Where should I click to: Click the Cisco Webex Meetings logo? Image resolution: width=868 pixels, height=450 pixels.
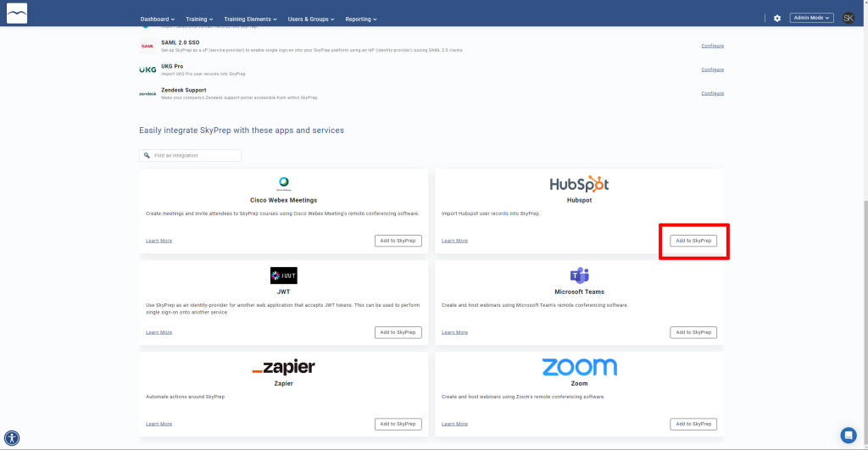point(283,183)
